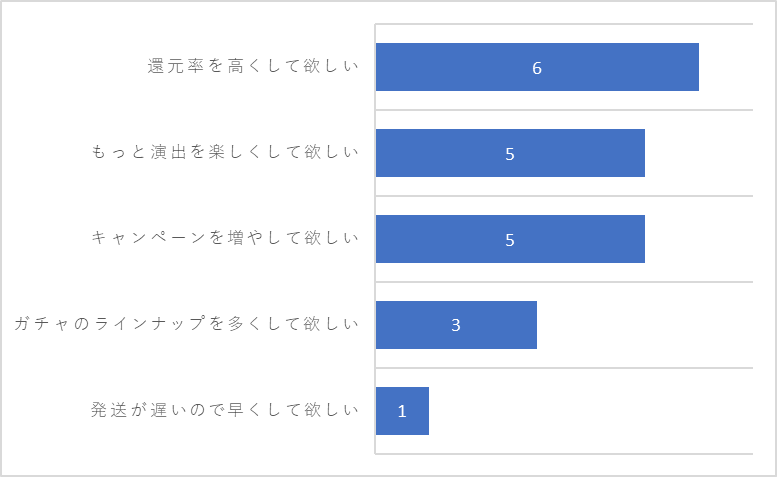This screenshot has height=477, width=777.
Task: Click the data label 6
Action: pos(537,68)
